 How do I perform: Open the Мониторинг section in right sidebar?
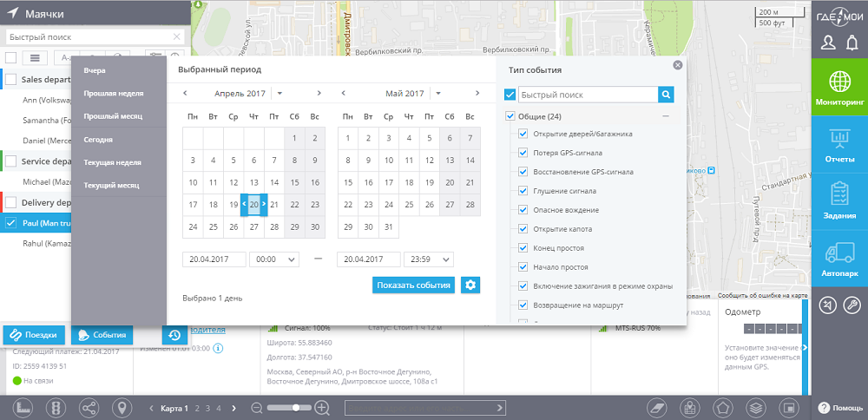click(x=839, y=88)
